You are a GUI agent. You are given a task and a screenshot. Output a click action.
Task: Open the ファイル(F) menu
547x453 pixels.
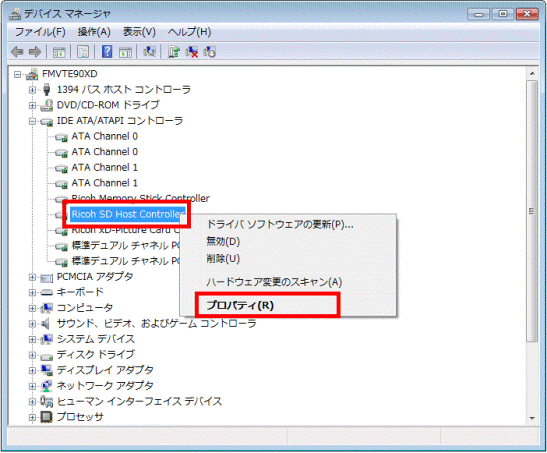pos(40,32)
